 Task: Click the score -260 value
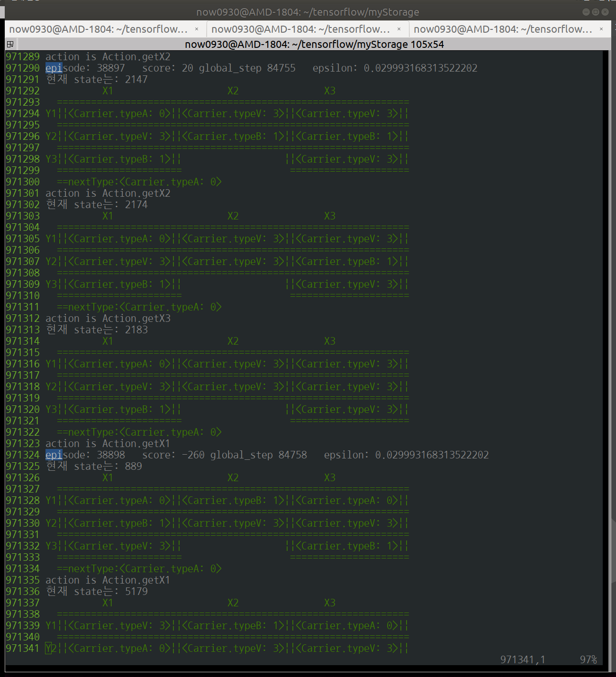[x=193, y=455]
